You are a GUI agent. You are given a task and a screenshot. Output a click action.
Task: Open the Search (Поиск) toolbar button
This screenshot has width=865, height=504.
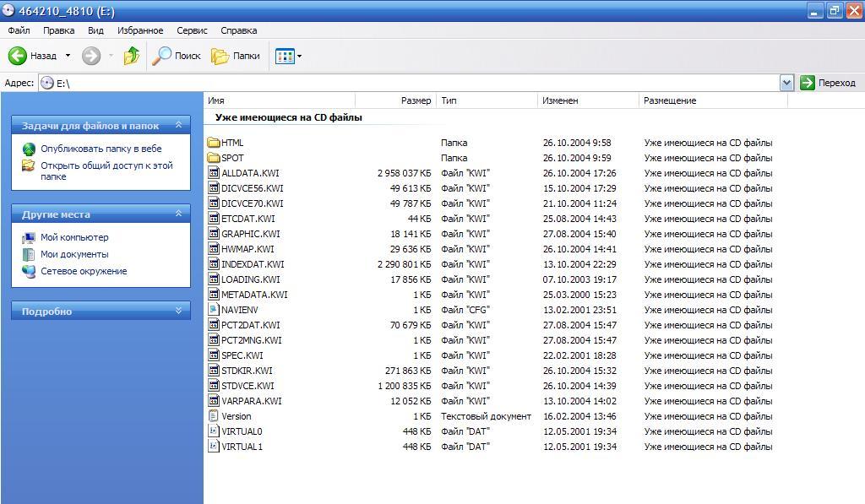click(177, 56)
